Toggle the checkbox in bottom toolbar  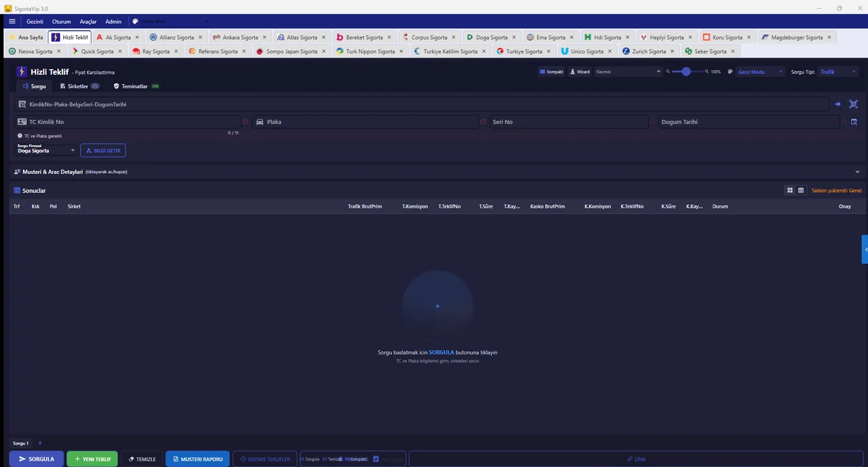point(376,459)
